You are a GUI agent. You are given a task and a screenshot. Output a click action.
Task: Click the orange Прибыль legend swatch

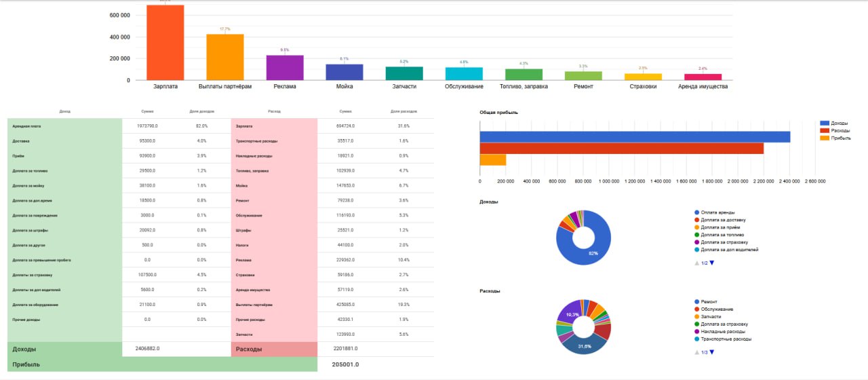coord(825,138)
